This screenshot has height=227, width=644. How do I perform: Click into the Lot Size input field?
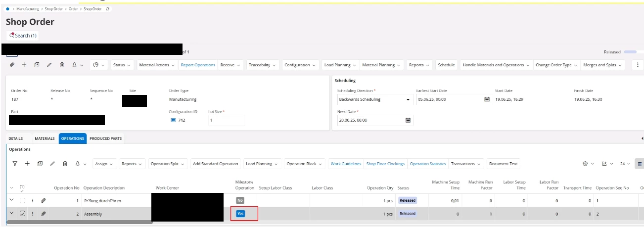pyautogui.click(x=226, y=120)
